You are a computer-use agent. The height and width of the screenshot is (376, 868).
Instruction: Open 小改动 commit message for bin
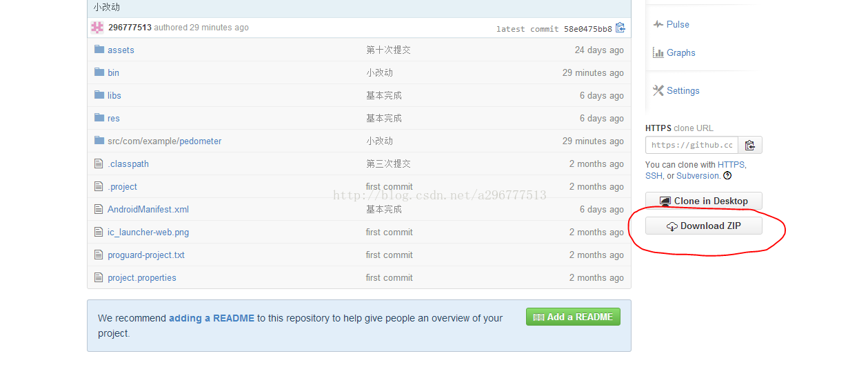pyautogui.click(x=379, y=72)
